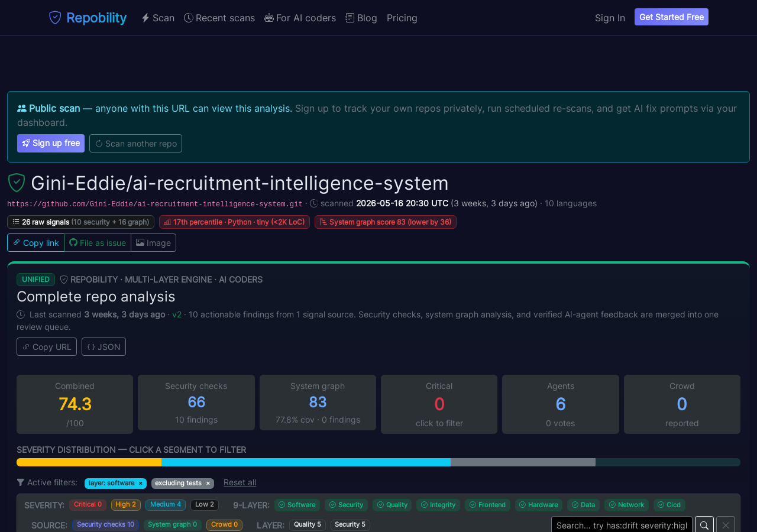Toggle Security checks 10 source filter
757x532 pixels.
click(105, 525)
